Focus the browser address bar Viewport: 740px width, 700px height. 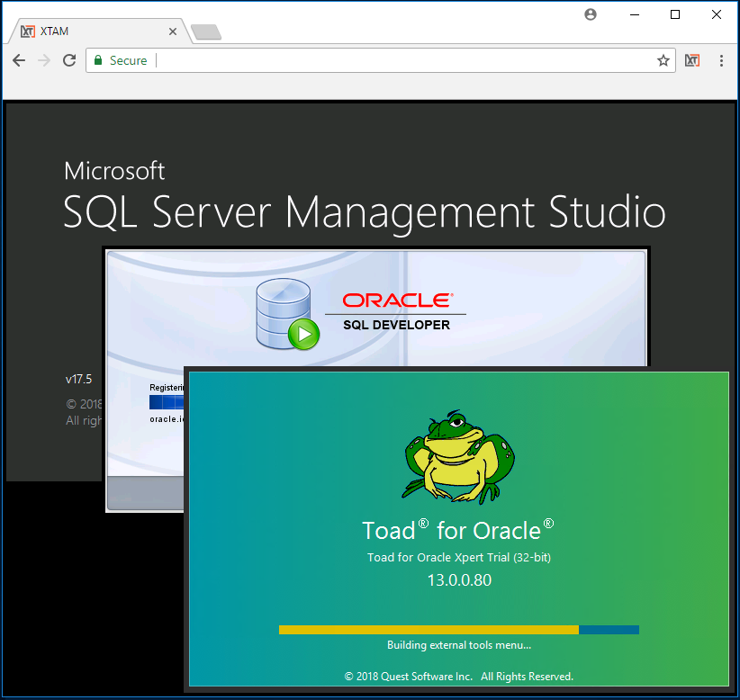(405, 60)
